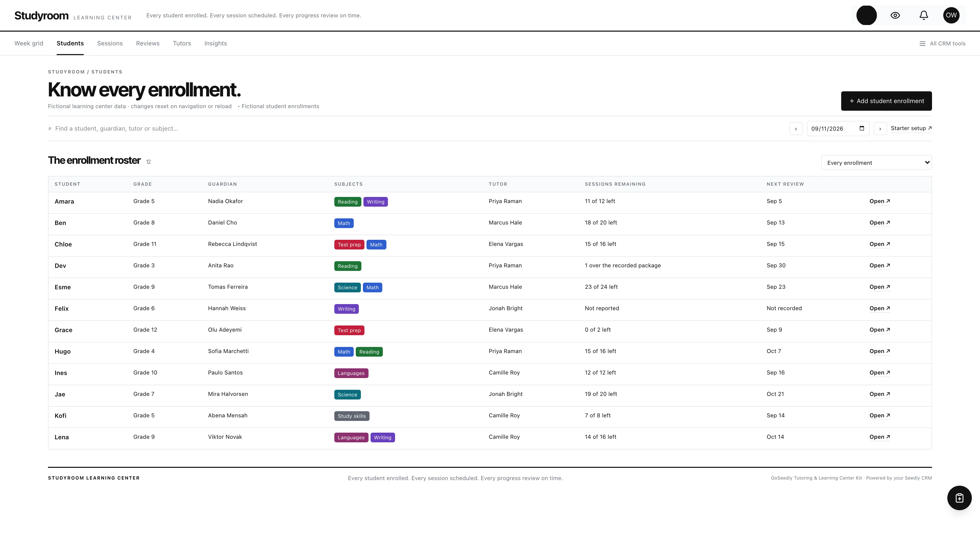The image size is (980, 551).
Task: Click the Studyroom logo
Action: click(41, 16)
